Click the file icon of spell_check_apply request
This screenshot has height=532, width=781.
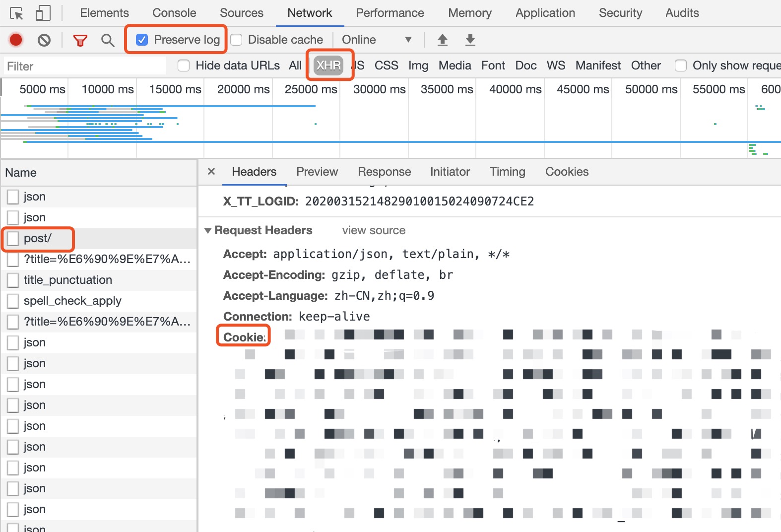[13, 301]
